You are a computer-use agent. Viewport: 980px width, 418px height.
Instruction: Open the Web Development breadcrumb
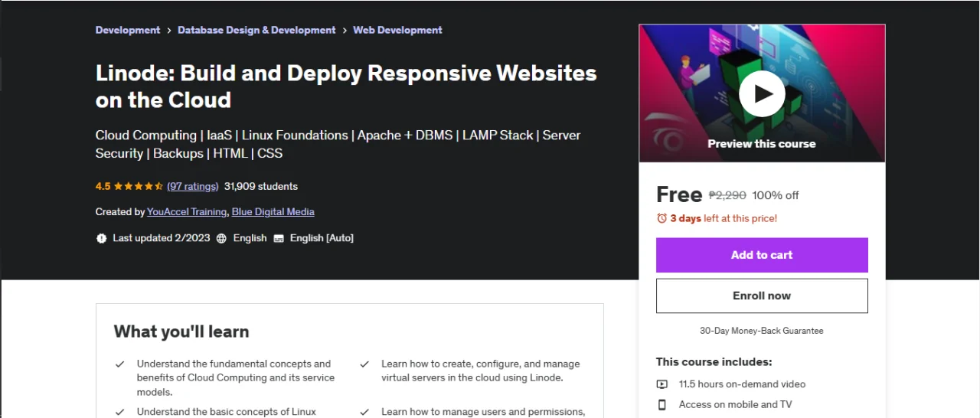[x=397, y=30]
